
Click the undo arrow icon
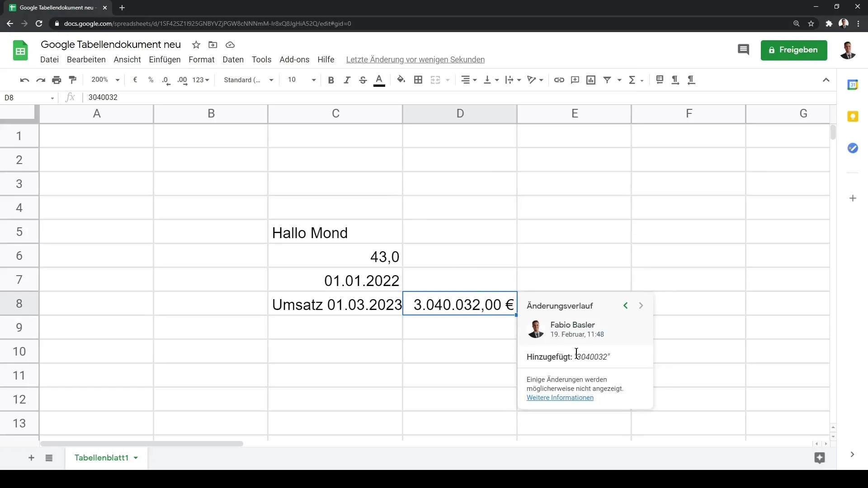coord(24,80)
